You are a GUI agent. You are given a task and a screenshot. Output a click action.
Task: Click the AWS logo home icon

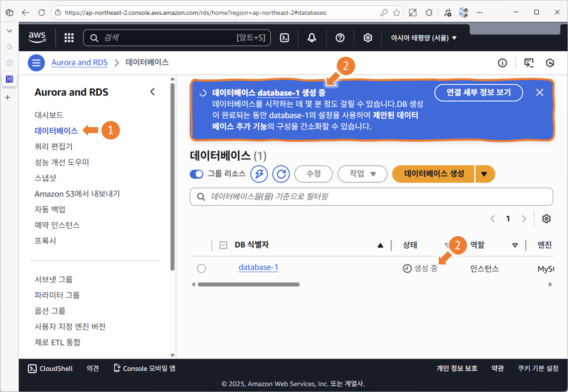click(x=37, y=37)
